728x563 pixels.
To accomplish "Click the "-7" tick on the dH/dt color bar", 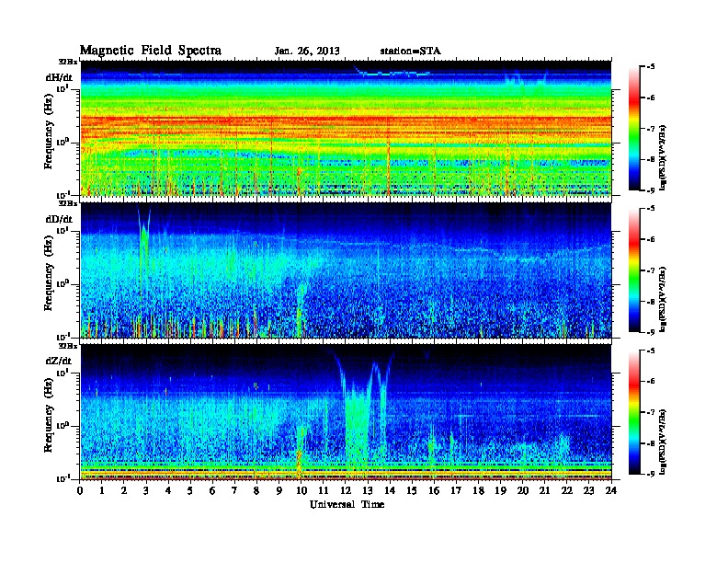I will tap(651, 129).
